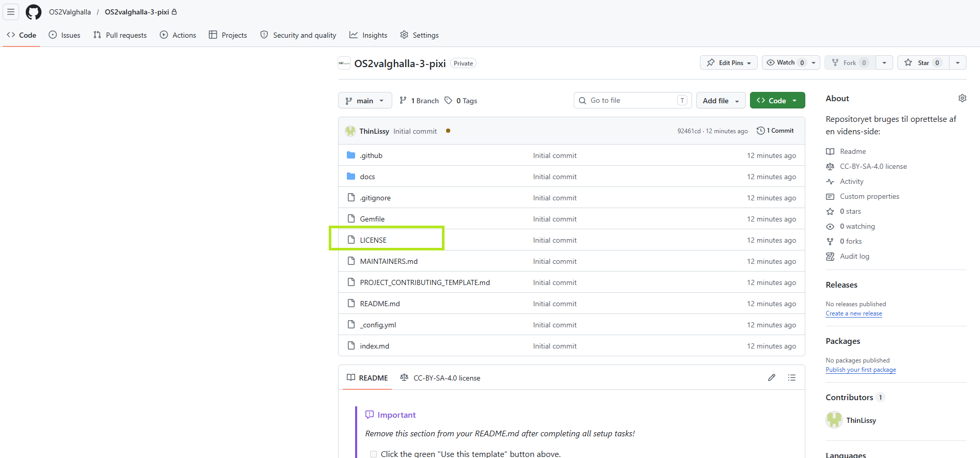Click Create a new release link

coord(854,313)
